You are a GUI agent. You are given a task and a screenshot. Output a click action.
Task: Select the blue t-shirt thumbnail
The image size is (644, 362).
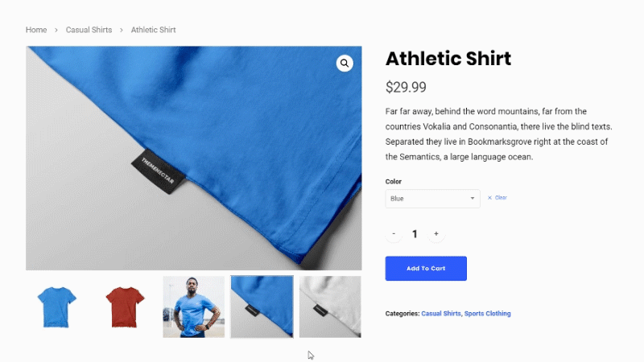pyautogui.click(x=56, y=307)
